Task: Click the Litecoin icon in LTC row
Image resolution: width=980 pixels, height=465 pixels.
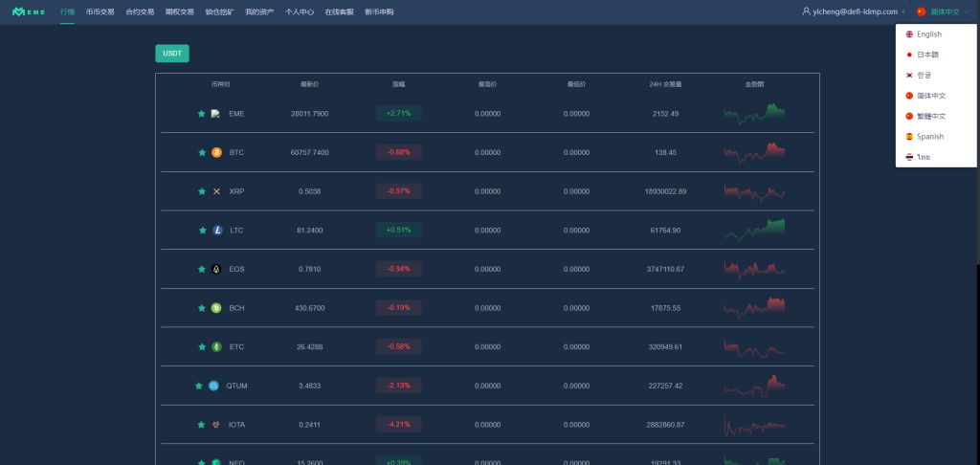Action: 217,230
